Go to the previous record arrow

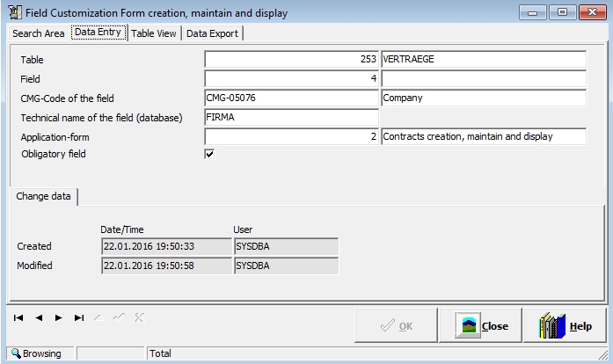(39, 317)
